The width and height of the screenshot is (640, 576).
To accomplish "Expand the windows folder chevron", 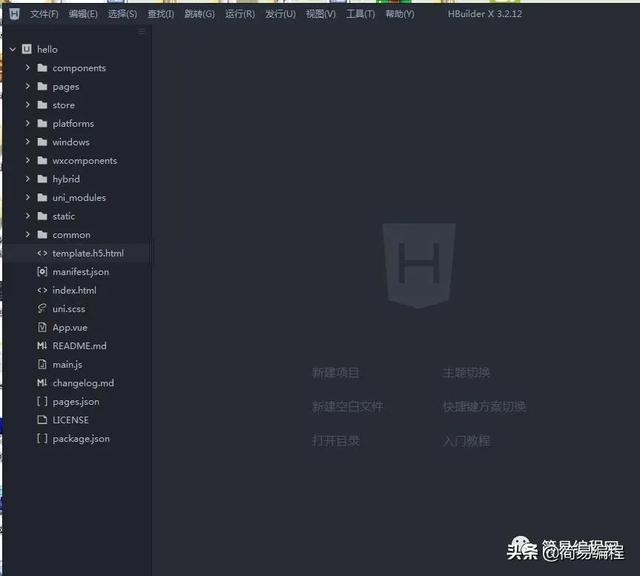I will pyautogui.click(x=28, y=142).
